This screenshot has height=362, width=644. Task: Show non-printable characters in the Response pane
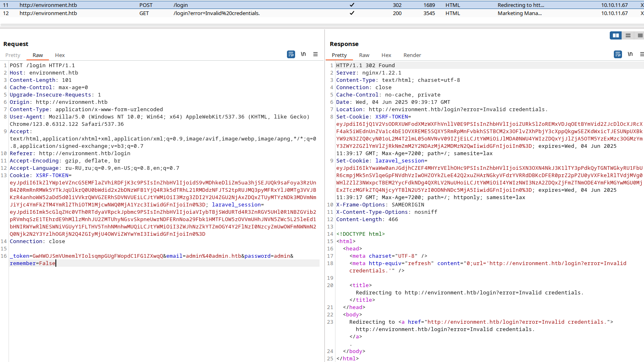point(630,54)
